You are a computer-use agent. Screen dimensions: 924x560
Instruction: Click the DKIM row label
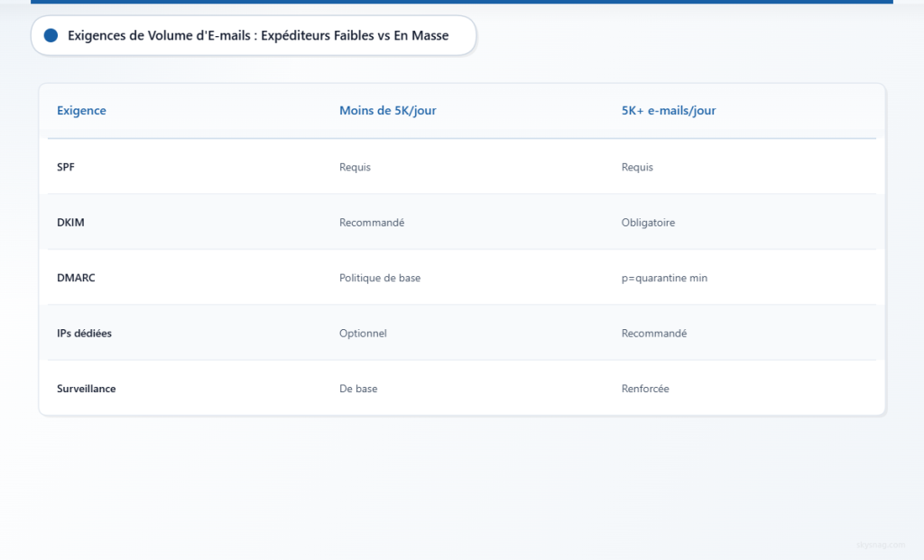[x=70, y=222]
